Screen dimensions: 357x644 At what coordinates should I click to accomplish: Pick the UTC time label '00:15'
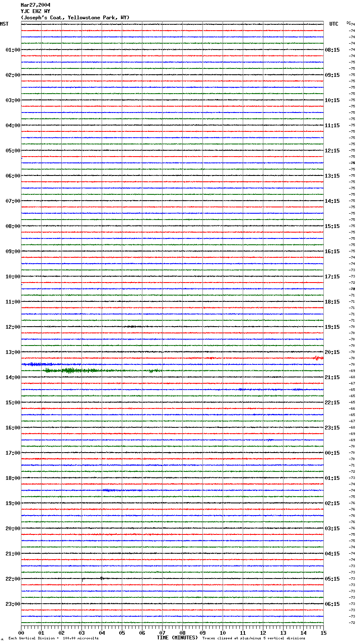coord(332,453)
